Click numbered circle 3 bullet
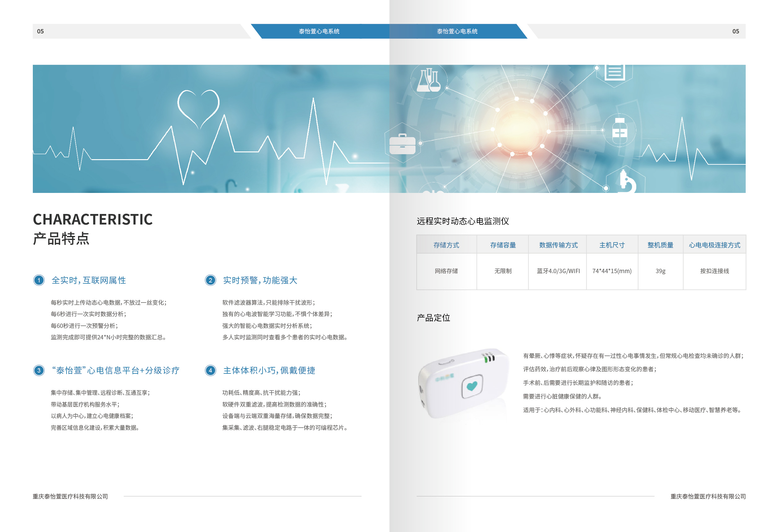779x532 pixels. [x=39, y=370]
